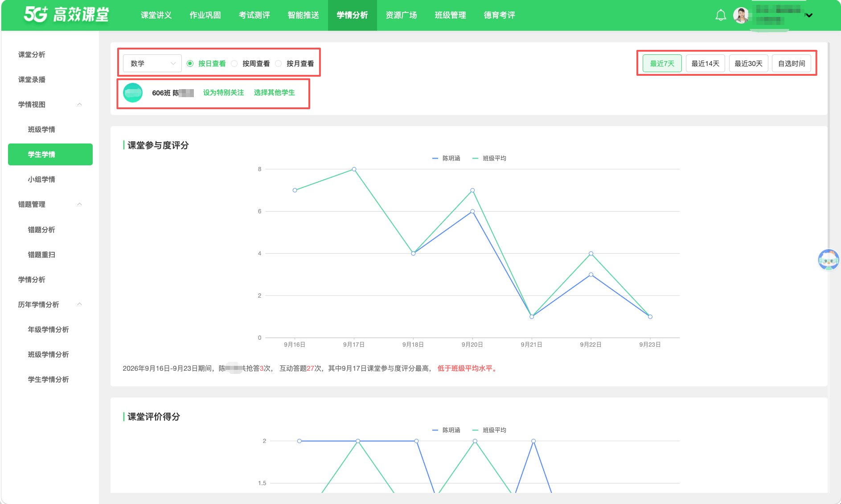Expand the user account dropdown arrow
Screen dimensions: 841x504
click(809, 16)
